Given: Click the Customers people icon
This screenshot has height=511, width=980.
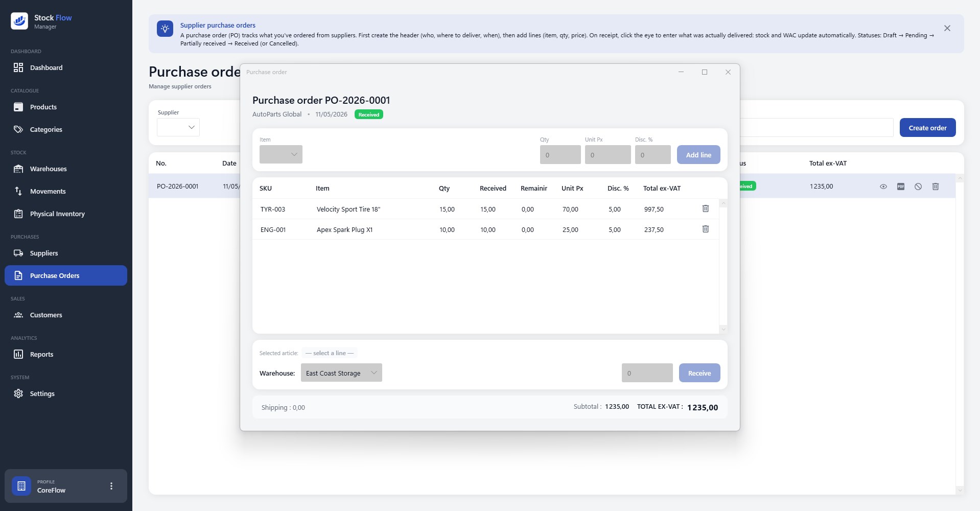Looking at the screenshot, I should pos(18,315).
